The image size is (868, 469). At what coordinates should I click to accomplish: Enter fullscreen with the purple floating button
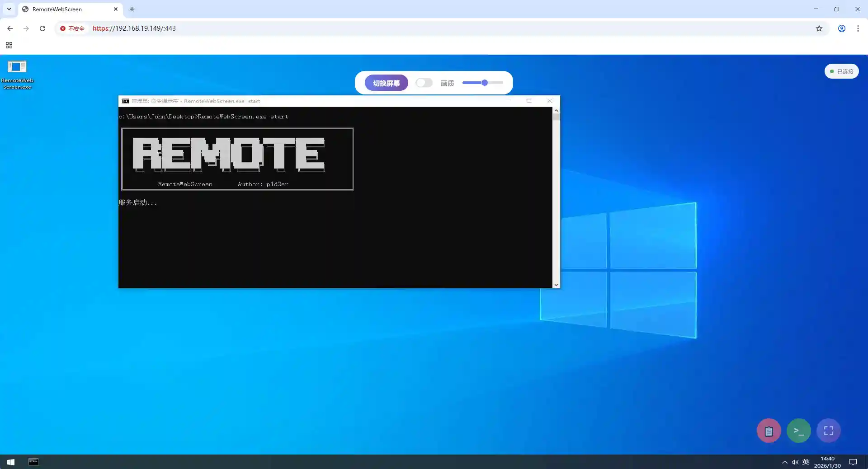829,431
